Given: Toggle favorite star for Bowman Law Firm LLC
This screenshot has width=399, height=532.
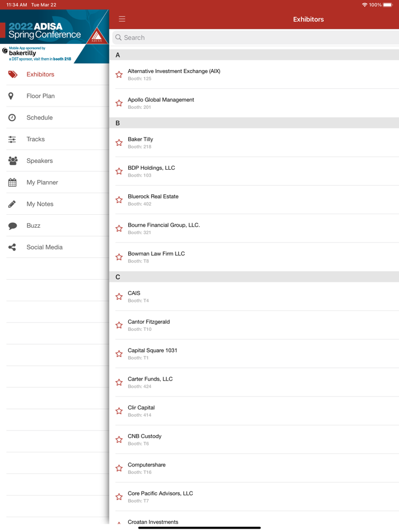Looking at the screenshot, I should point(119,257).
